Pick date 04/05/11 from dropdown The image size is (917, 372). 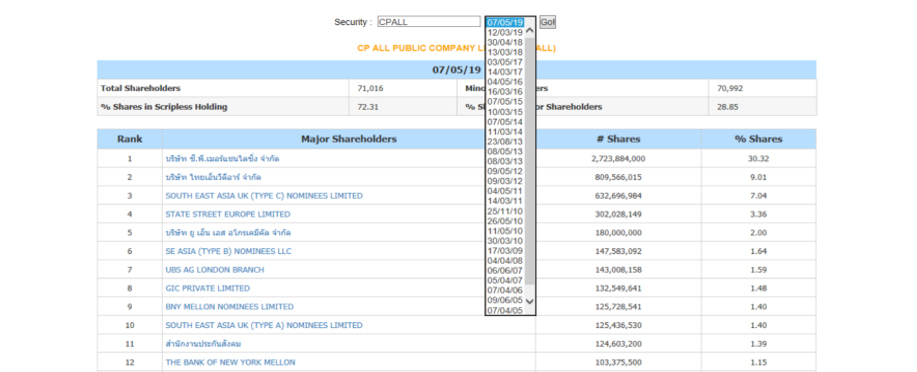coord(505,191)
